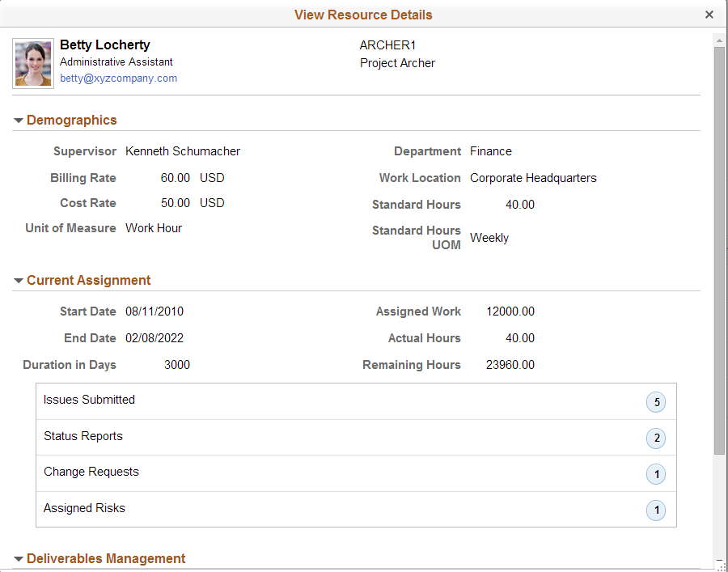The width and height of the screenshot is (728, 572).
Task: Click Betty Locherty's profile photo
Action: pos(32,62)
